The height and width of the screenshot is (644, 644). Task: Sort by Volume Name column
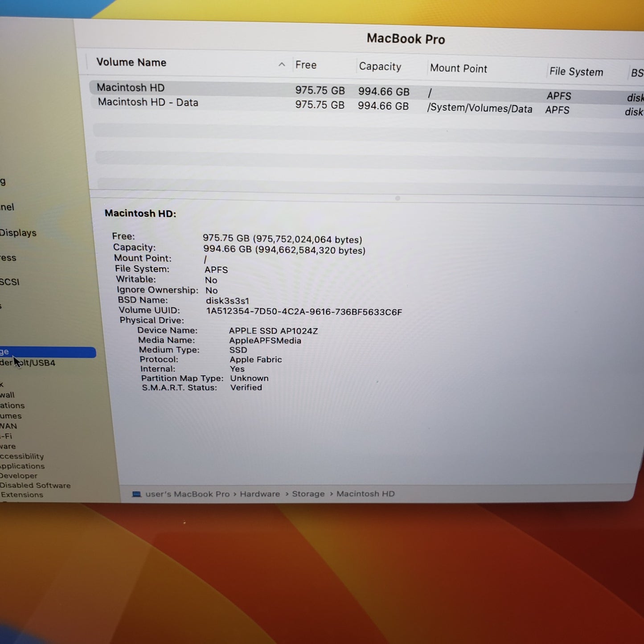click(x=131, y=62)
